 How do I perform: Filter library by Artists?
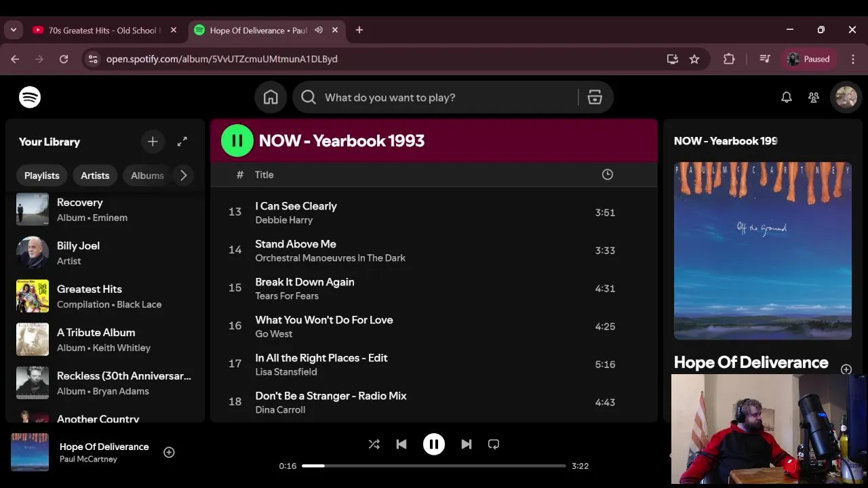coord(95,176)
